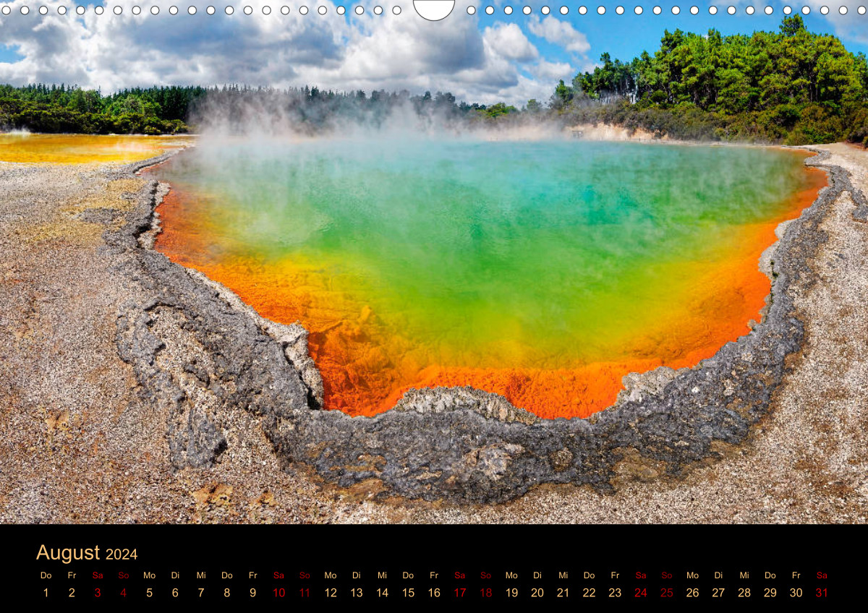Click the calendar hanging notch at top center
Screen dimensions: 868x613
tap(434, 9)
